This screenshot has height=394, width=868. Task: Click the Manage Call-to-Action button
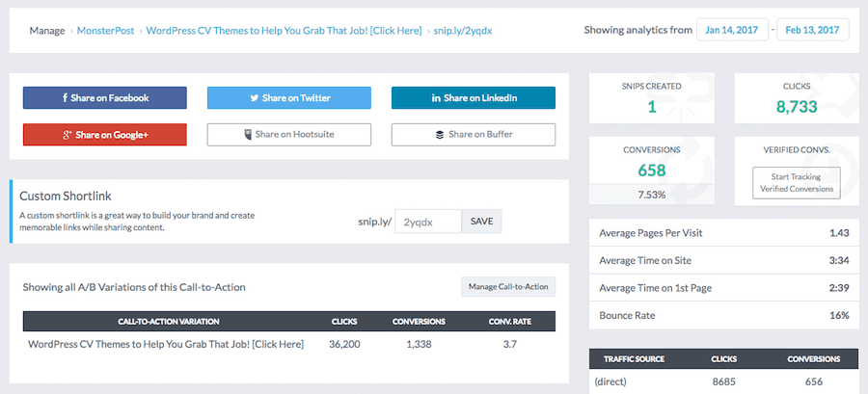pyautogui.click(x=507, y=287)
